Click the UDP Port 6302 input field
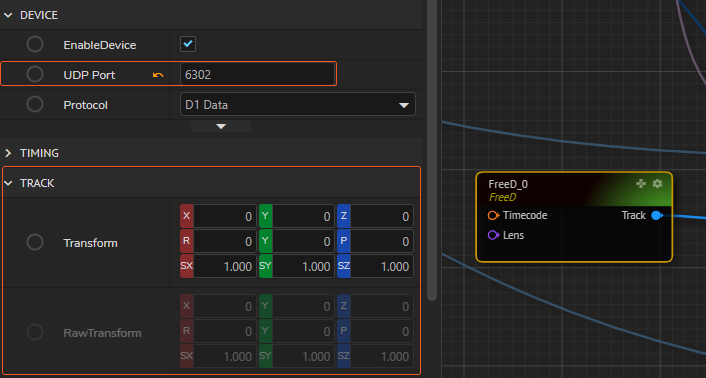706x378 pixels. [x=257, y=74]
